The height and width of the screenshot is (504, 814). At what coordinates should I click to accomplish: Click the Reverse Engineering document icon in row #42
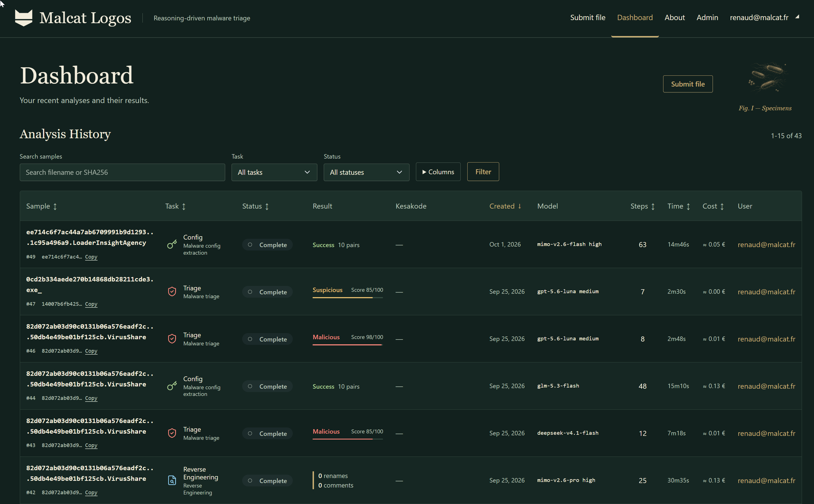(172, 480)
